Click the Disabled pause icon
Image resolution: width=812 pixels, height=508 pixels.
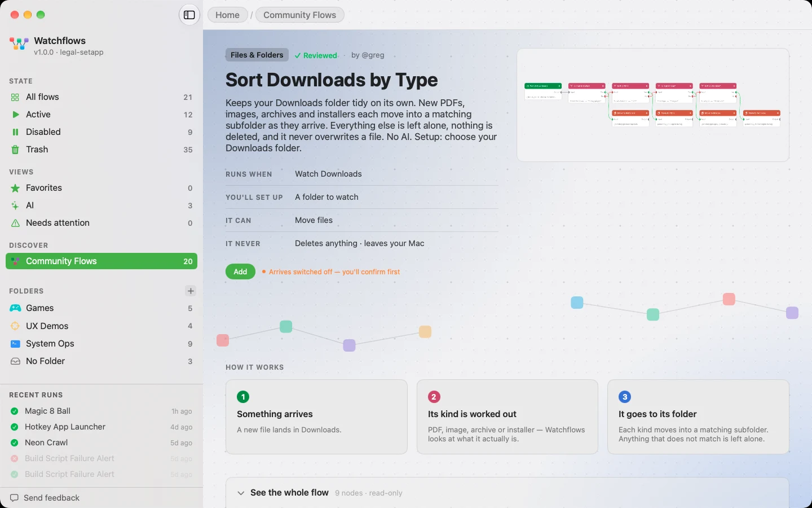(x=15, y=132)
